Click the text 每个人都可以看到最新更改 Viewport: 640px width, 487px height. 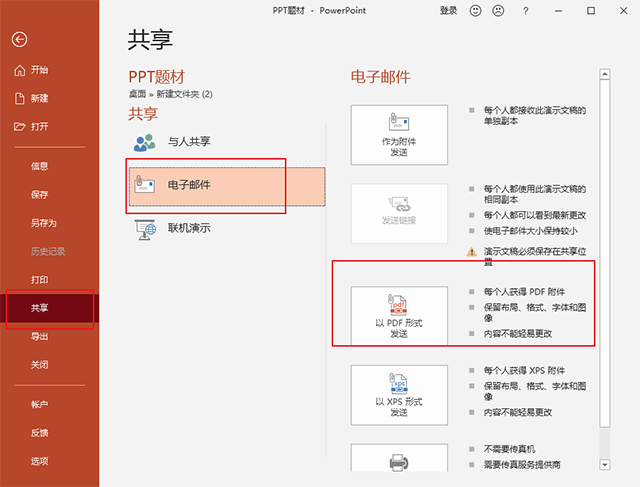tap(535, 215)
